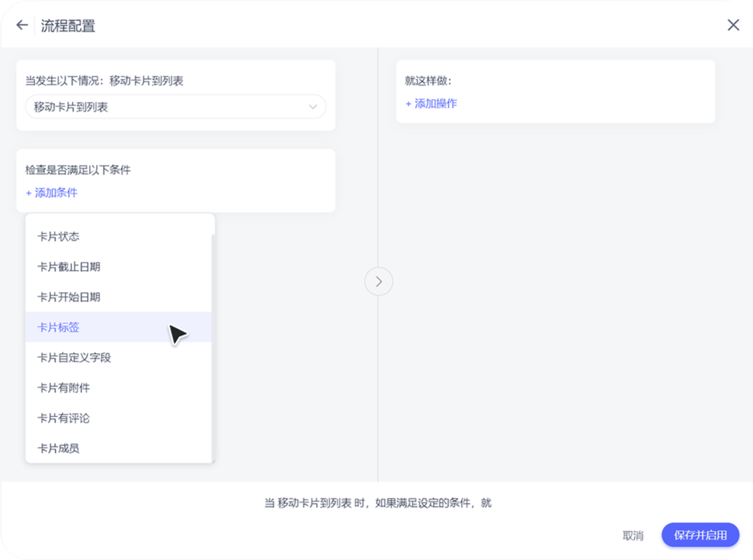Select 卡片状态 from the condition list

[x=58, y=237]
